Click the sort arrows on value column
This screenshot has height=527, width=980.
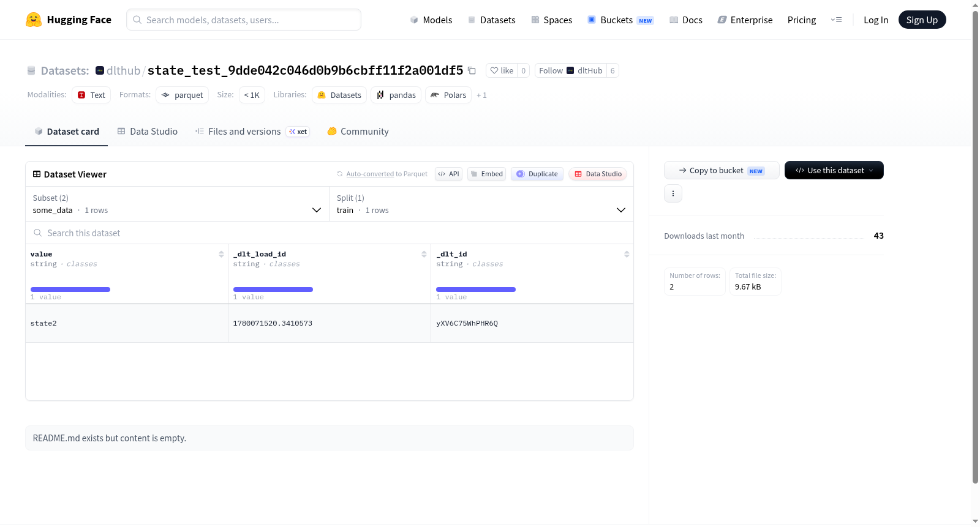coord(221,254)
